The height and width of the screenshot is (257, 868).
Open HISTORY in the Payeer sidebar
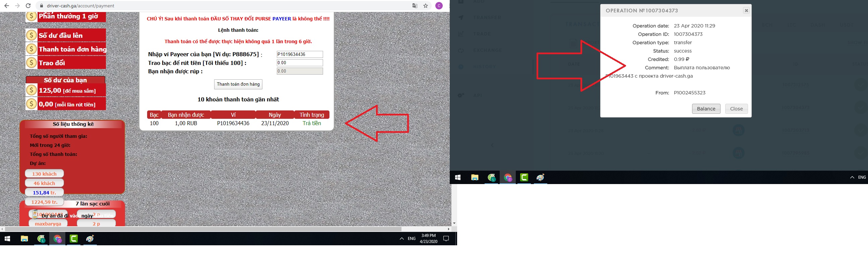click(485, 67)
